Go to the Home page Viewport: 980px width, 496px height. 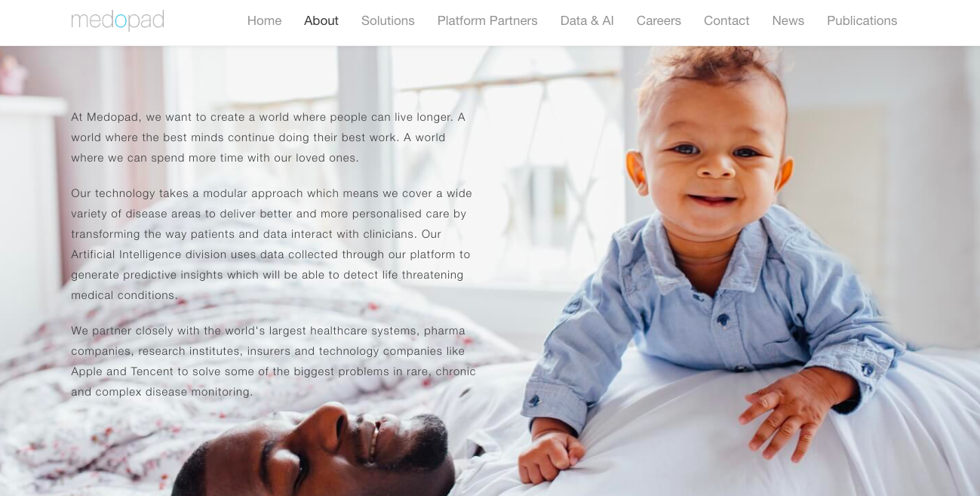click(264, 20)
